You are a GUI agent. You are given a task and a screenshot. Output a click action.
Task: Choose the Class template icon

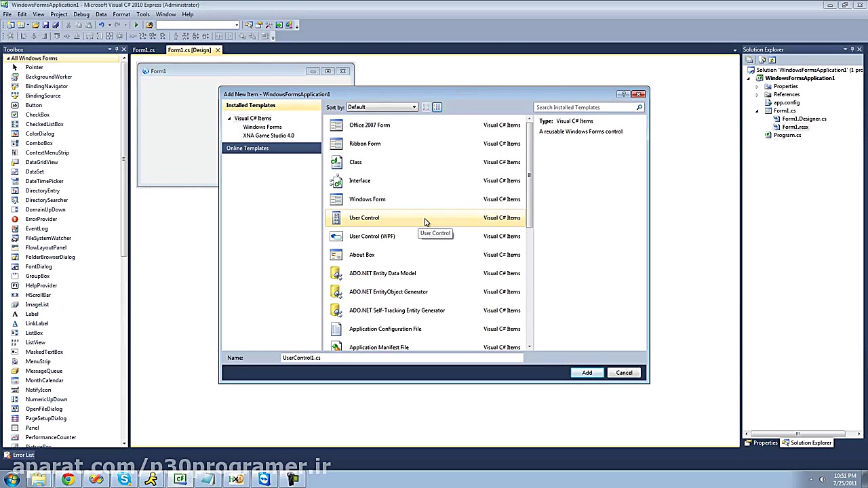point(336,162)
